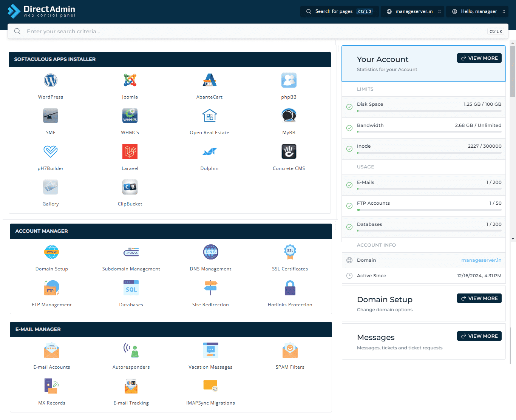The image size is (516, 420).
Task: Click the Your Account heading
Action: click(383, 59)
